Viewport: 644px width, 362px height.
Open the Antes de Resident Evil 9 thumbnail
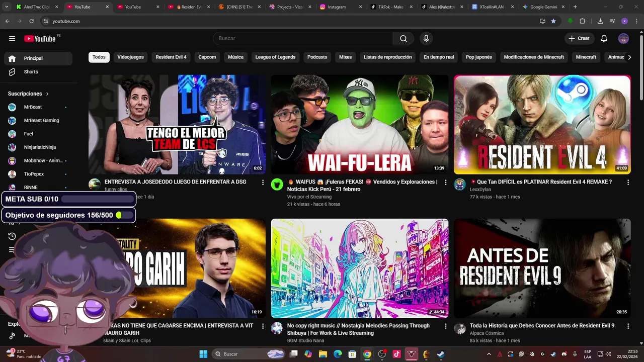click(542, 268)
